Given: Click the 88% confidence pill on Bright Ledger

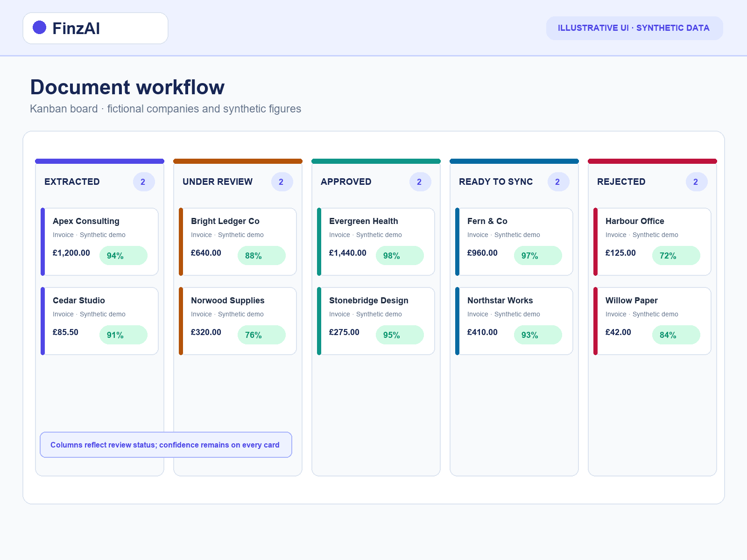Looking at the screenshot, I should coord(261,255).
